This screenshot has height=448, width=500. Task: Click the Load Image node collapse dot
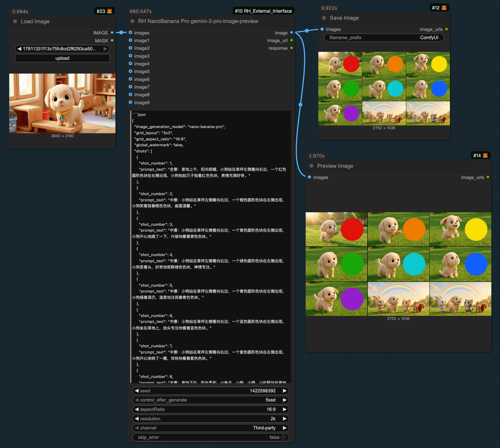pyautogui.click(x=15, y=21)
